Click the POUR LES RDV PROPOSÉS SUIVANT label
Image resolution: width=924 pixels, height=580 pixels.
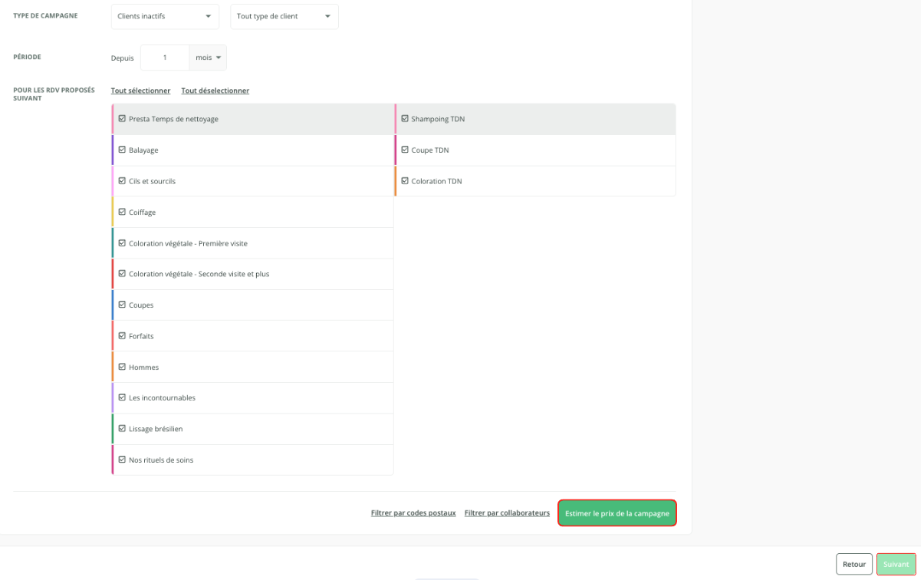tap(54, 94)
